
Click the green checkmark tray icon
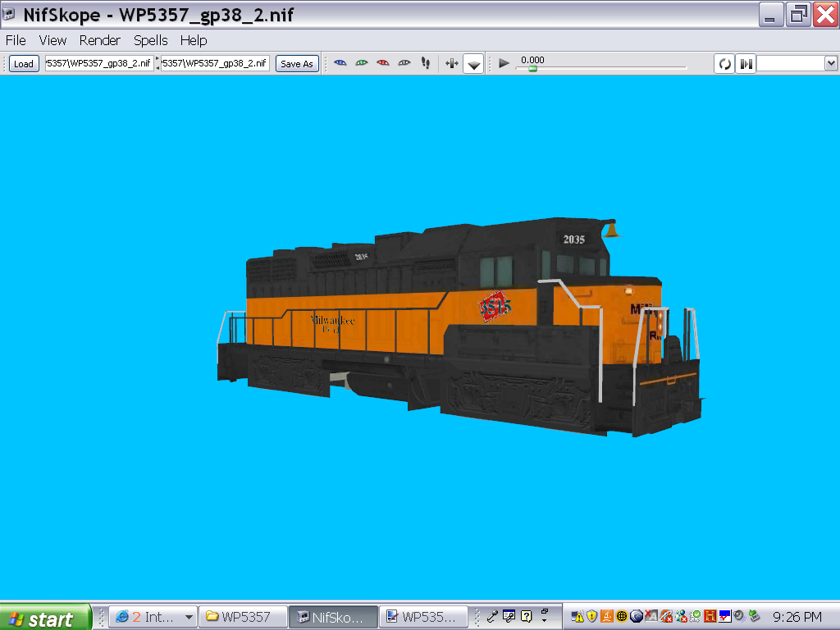[696, 617]
